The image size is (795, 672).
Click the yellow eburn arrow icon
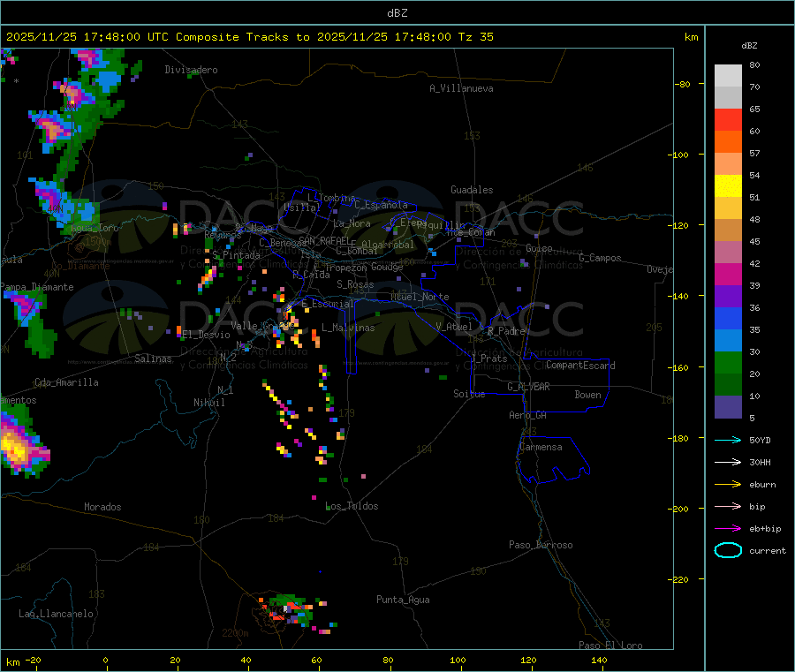[728, 485]
